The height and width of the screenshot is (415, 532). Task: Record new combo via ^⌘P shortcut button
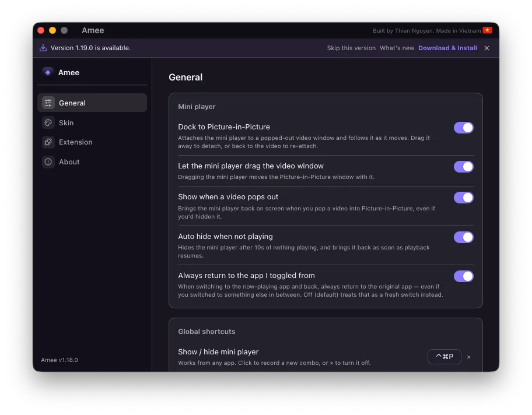coord(444,357)
